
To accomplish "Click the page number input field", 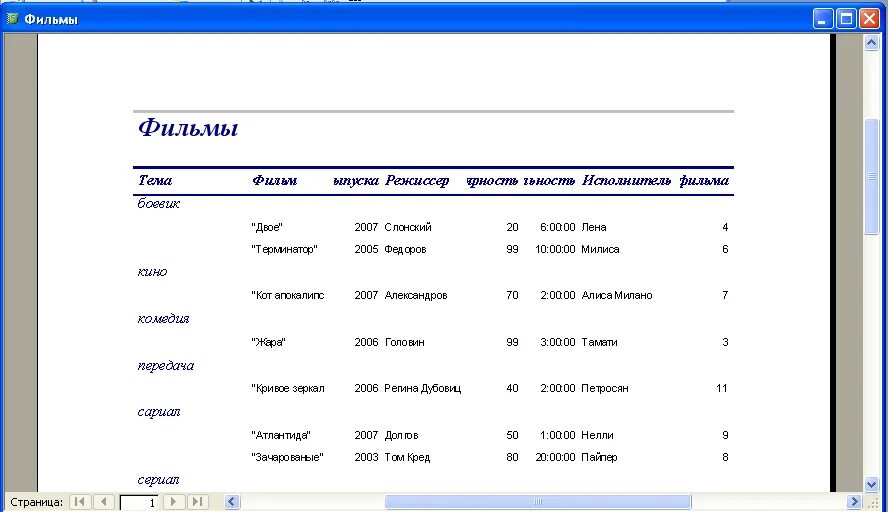I will [139, 502].
